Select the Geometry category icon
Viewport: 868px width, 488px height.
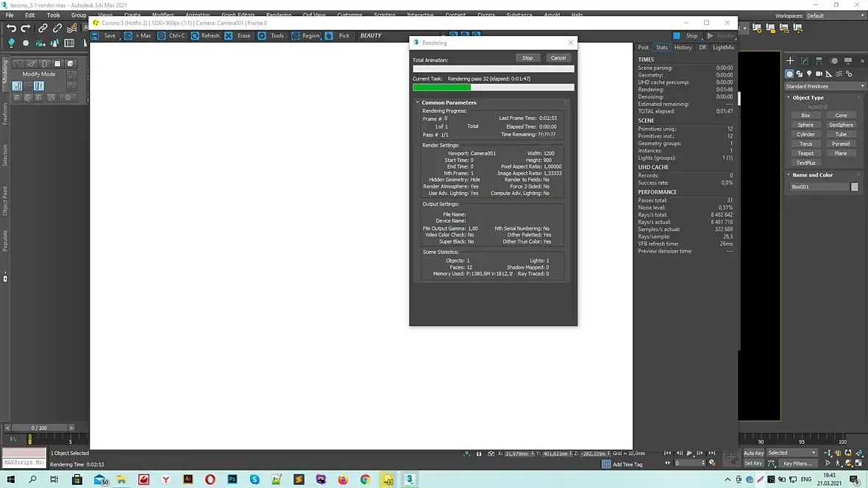pos(789,74)
